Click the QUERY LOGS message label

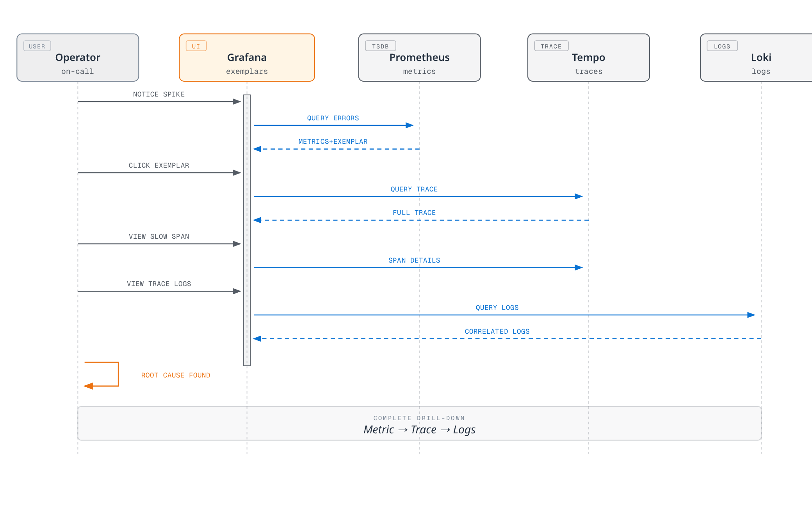497,308
